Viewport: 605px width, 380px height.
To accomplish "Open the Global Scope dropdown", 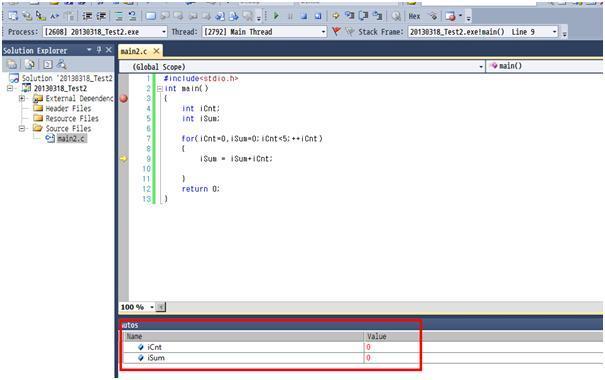I will click(x=481, y=67).
